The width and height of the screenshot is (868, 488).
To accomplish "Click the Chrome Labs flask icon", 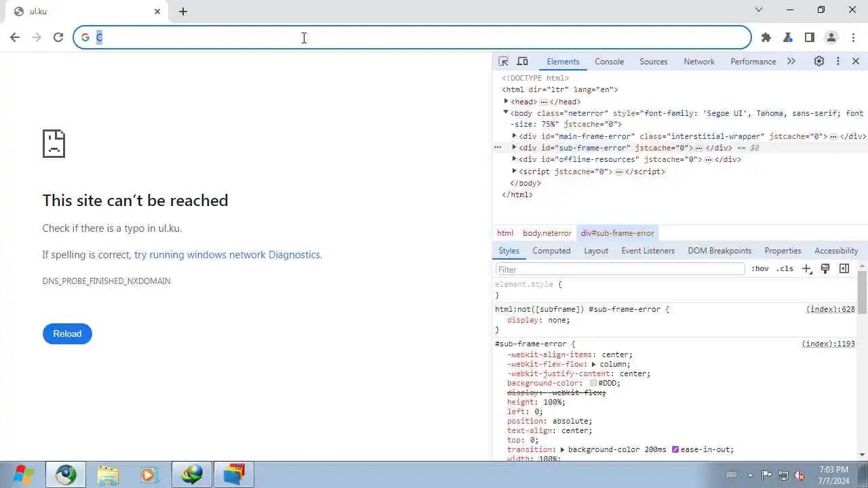I will coord(788,37).
